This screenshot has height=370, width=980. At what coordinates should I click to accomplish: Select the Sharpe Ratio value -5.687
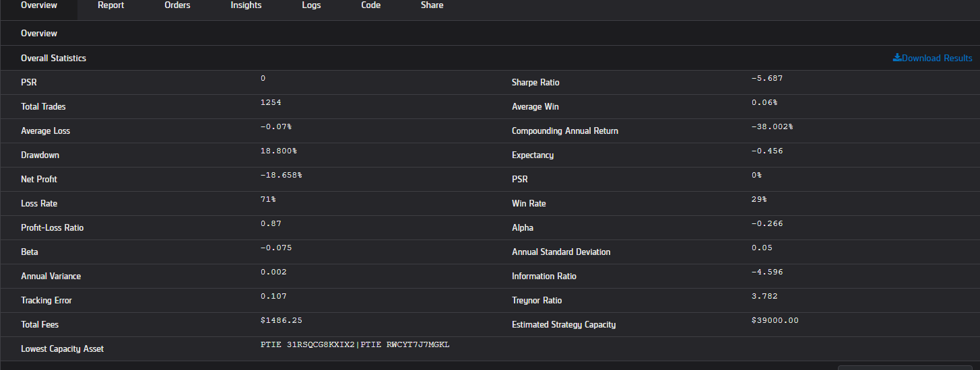(x=767, y=78)
